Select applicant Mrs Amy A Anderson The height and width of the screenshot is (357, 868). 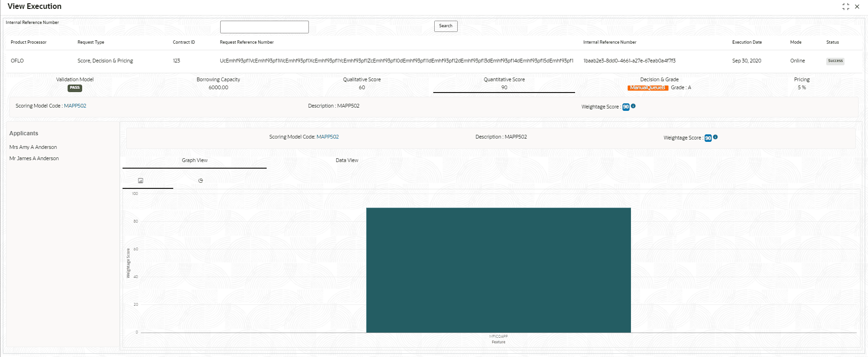33,147
